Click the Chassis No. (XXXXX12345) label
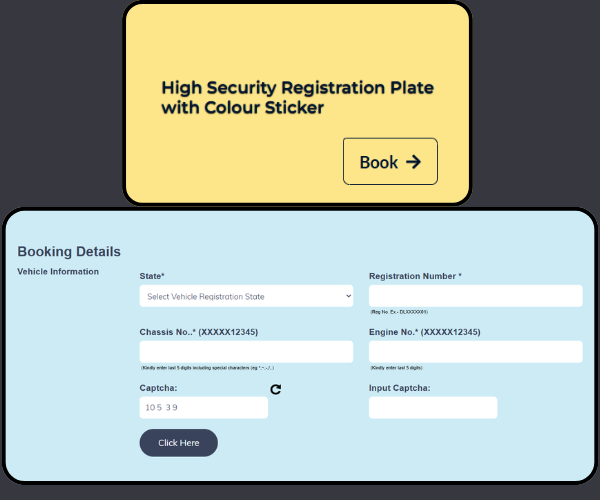This screenshot has width=600, height=500. (199, 332)
